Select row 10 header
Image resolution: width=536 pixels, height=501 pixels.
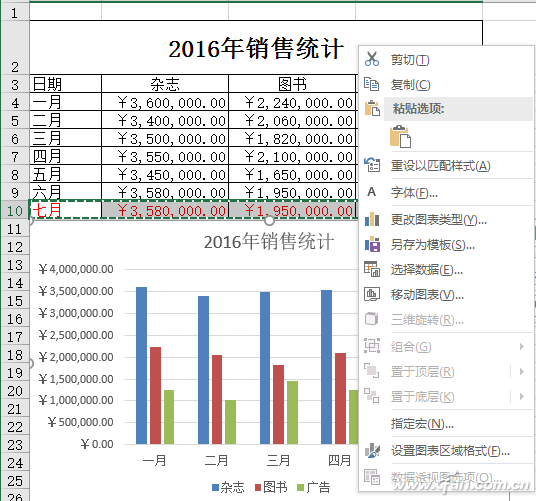(x=15, y=211)
